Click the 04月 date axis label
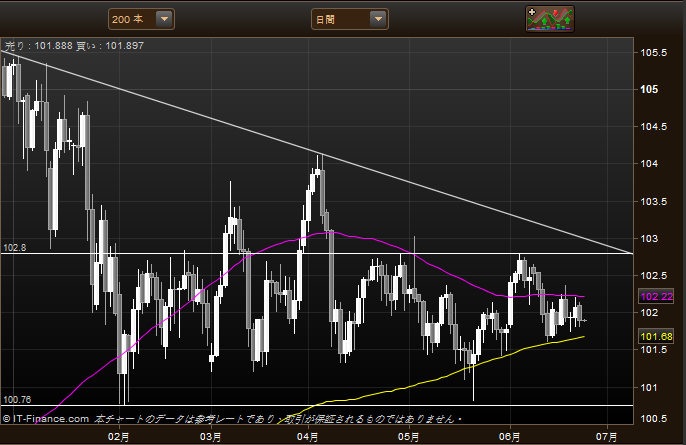 coord(308,436)
